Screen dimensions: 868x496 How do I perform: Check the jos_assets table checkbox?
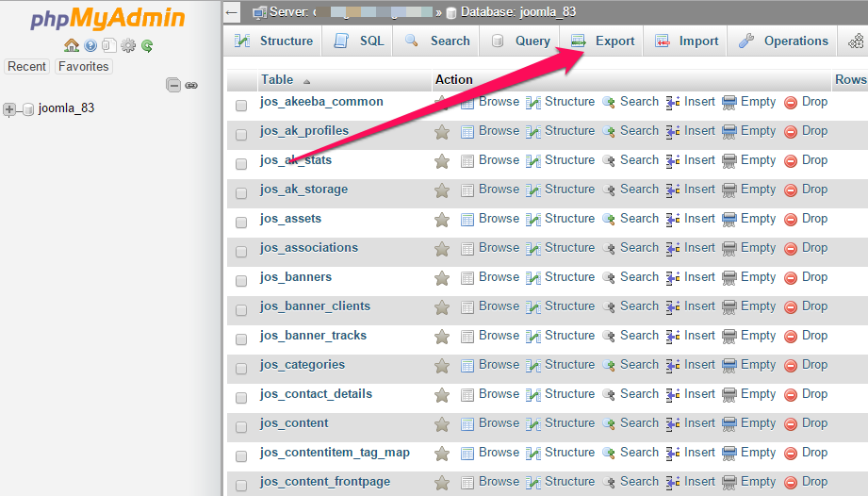coord(241,222)
